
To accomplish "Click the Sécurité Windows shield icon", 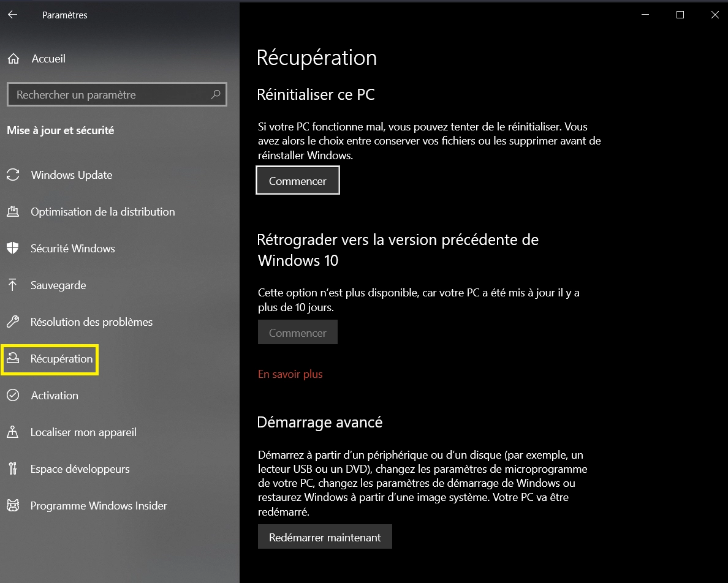I will point(13,248).
